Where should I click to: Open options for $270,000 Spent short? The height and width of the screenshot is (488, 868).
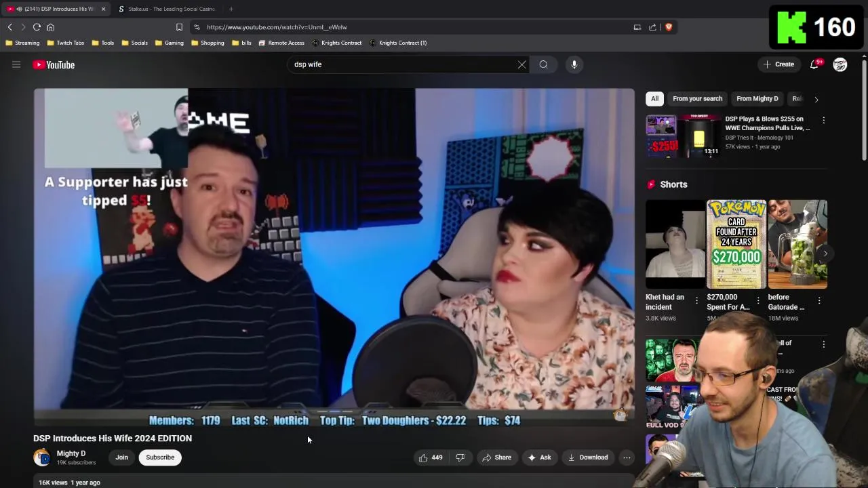pos(758,301)
